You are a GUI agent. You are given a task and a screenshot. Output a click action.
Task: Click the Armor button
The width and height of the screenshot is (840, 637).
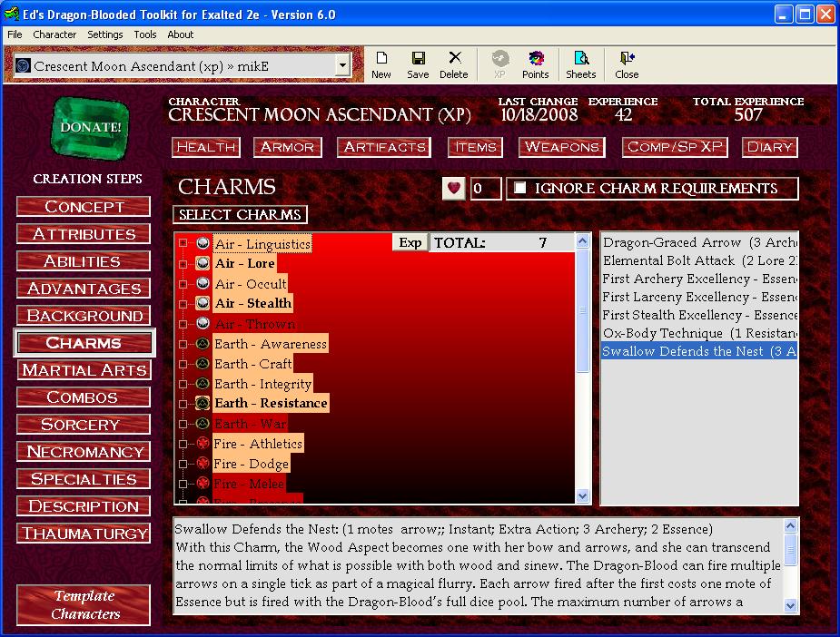(x=288, y=147)
